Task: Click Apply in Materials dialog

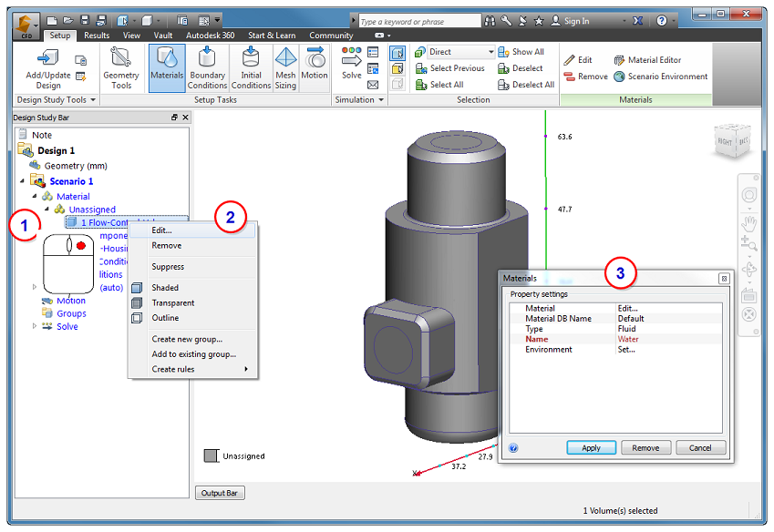Action: coord(591,447)
